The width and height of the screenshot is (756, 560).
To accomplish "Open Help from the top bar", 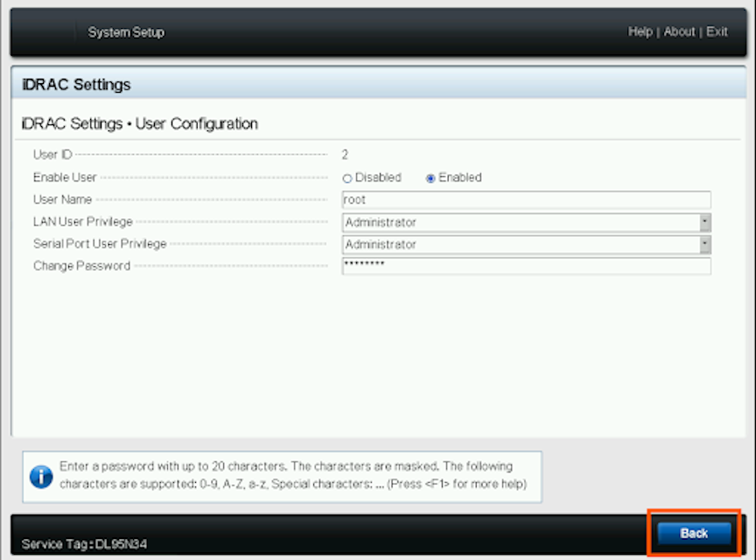I will [x=640, y=31].
